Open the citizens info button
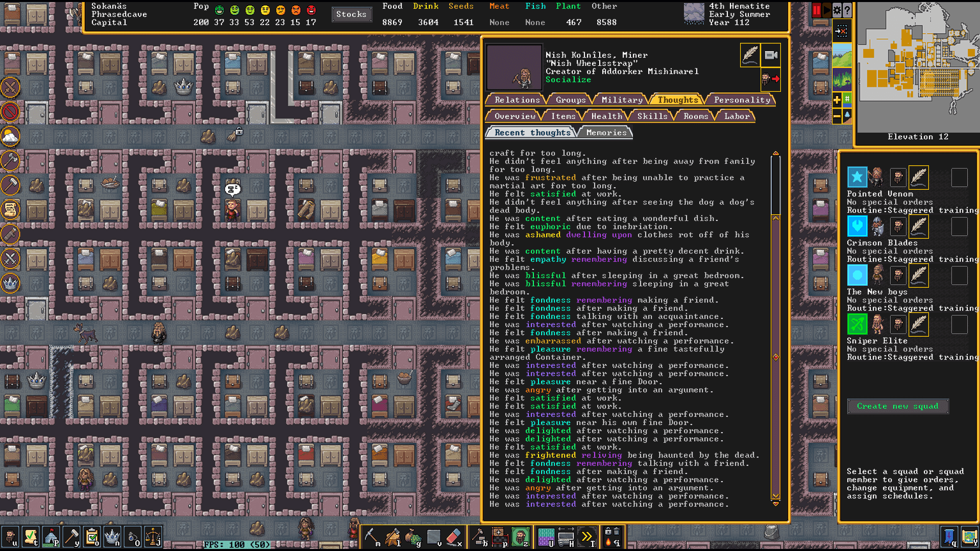The width and height of the screenshot is (980, 551). 10,537
